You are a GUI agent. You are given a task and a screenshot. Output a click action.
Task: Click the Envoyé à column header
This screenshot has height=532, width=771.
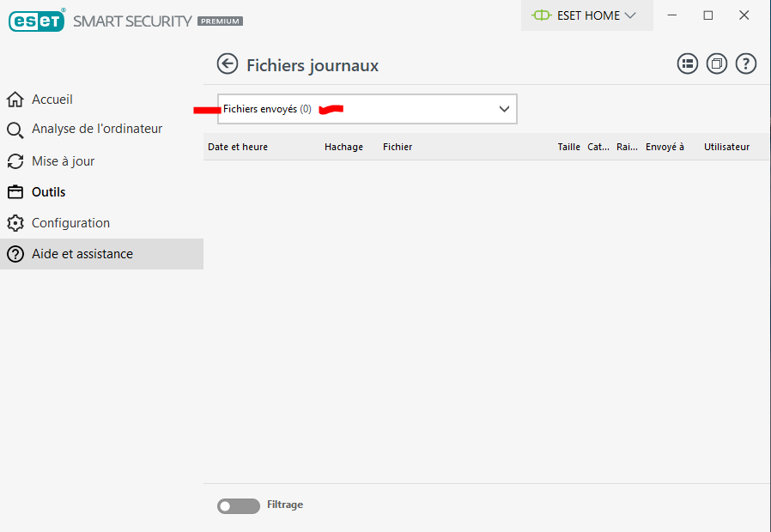[665, 147]
